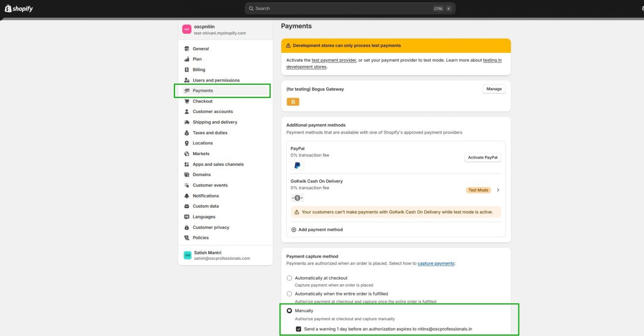Click the Bogus Gateway orange B icon
Viewport: 644px width, 336px height.
point(293,102)
